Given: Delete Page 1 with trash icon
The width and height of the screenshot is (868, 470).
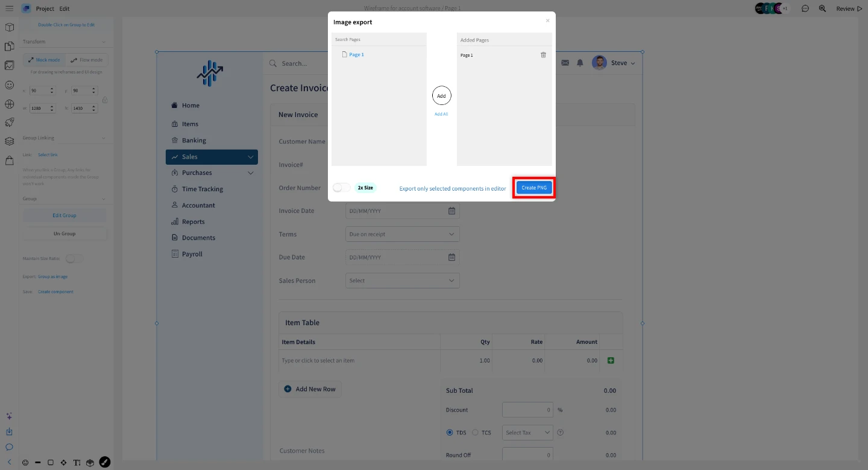Looking at the screenshot, I should pos(543,55).
